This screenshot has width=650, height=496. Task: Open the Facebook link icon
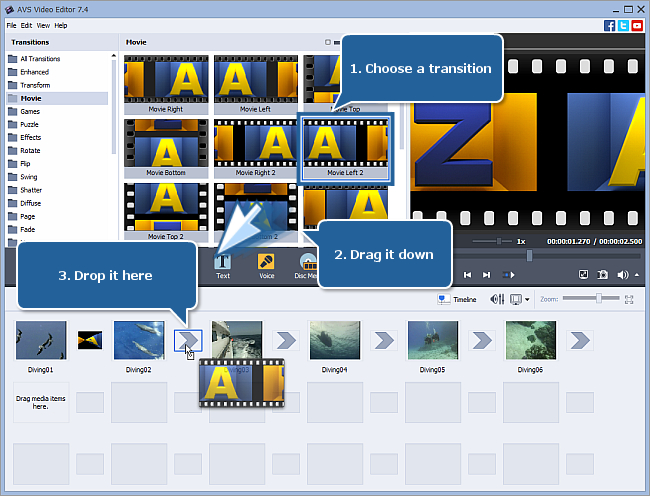click(609, 26)
